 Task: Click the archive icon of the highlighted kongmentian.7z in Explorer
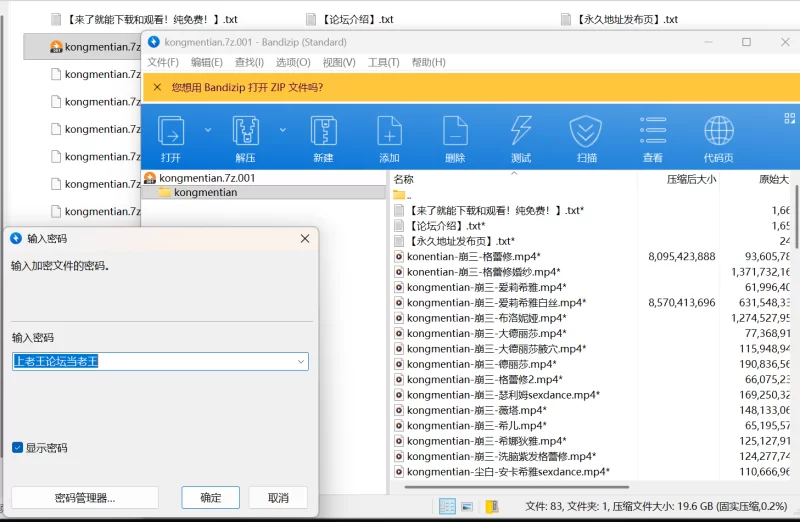[56, 47]
